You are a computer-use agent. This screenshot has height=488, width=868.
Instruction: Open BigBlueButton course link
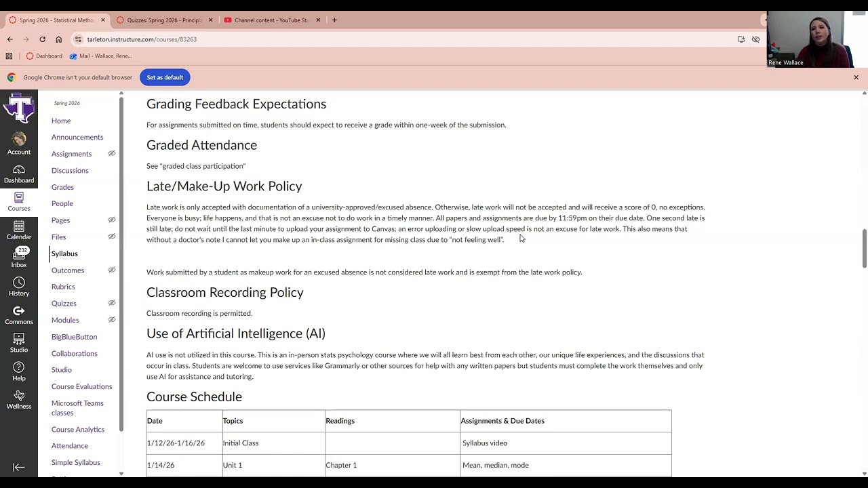tap(74, 337)
